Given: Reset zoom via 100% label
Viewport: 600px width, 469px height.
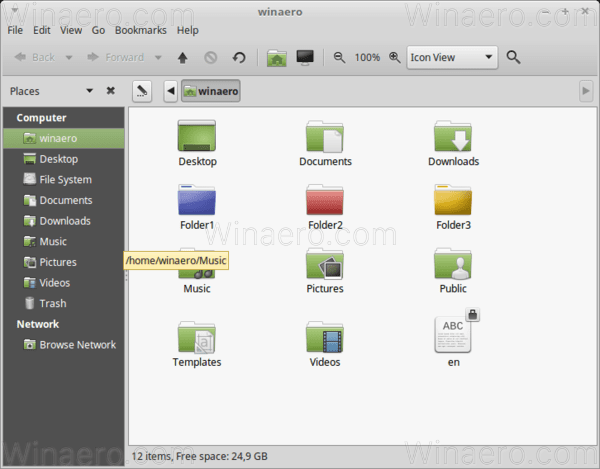Looking at the screenshot, I should pyautogui.click(x=367, y=58).
